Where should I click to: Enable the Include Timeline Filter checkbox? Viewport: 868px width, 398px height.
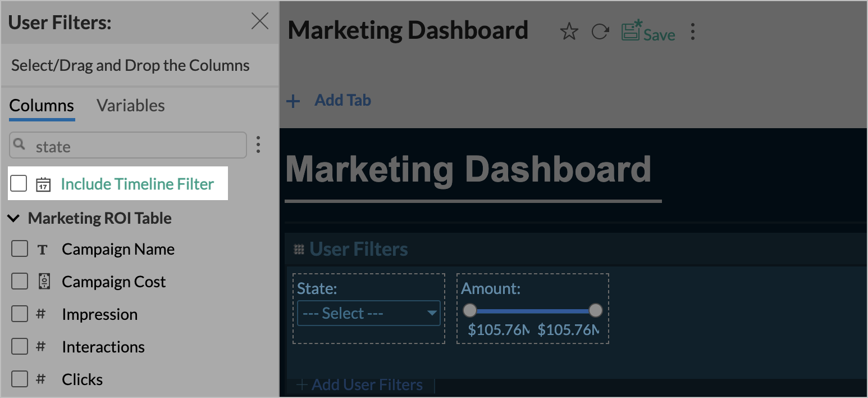point(19,183)
